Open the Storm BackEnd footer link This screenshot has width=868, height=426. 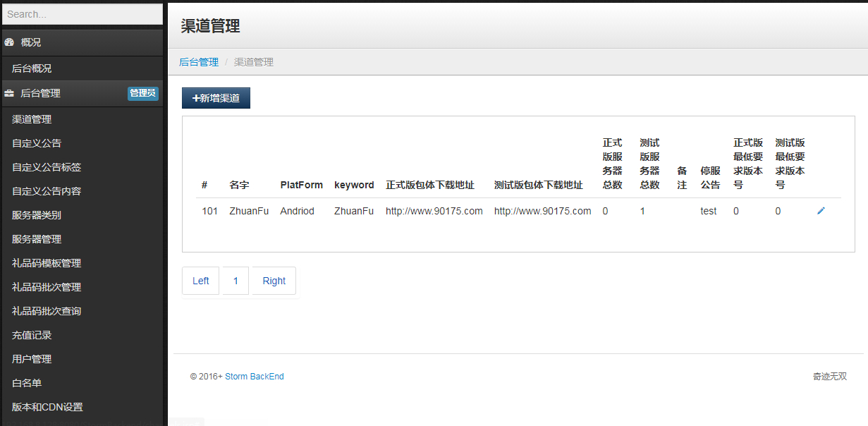tap(255, 377)
